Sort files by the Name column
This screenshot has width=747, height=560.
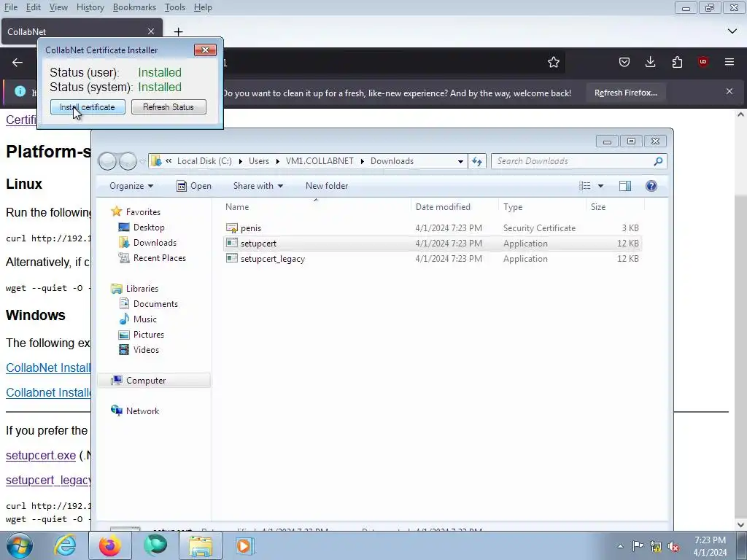237,207
